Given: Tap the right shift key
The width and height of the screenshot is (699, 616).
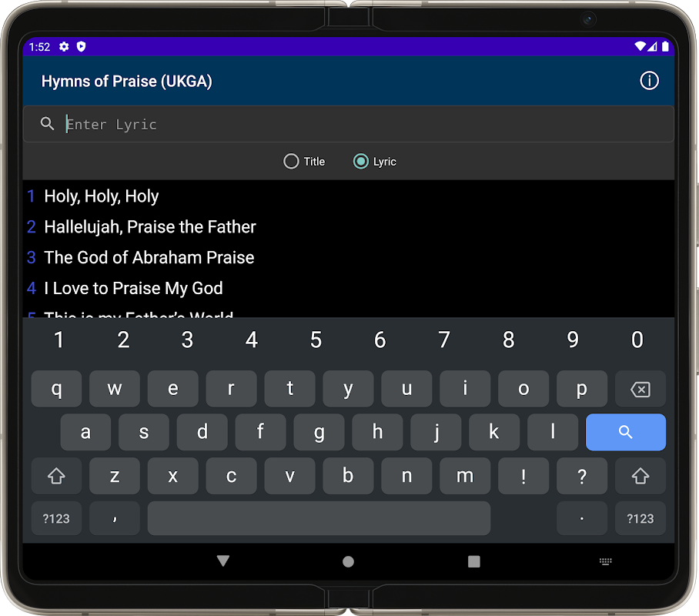Looking at the screenshot, I should 640,476.
